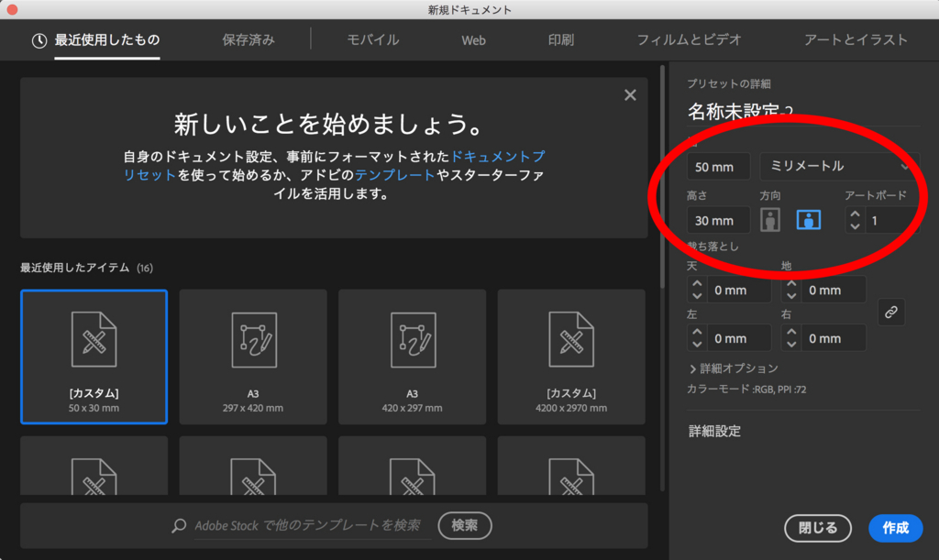Click the 天 bleed field 0 mm

tap(739, 291)
